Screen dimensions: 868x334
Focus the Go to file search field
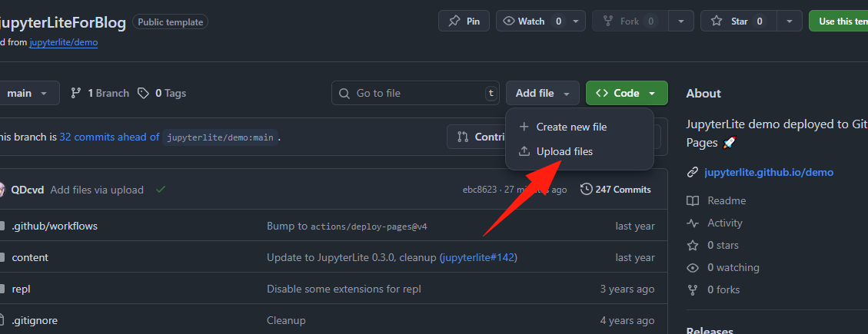point(415,93)
